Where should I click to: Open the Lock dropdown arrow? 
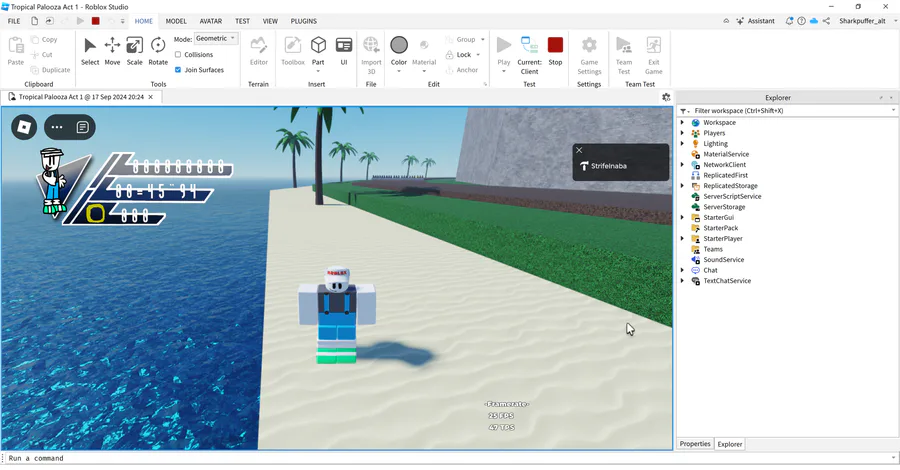click(478, 55)
